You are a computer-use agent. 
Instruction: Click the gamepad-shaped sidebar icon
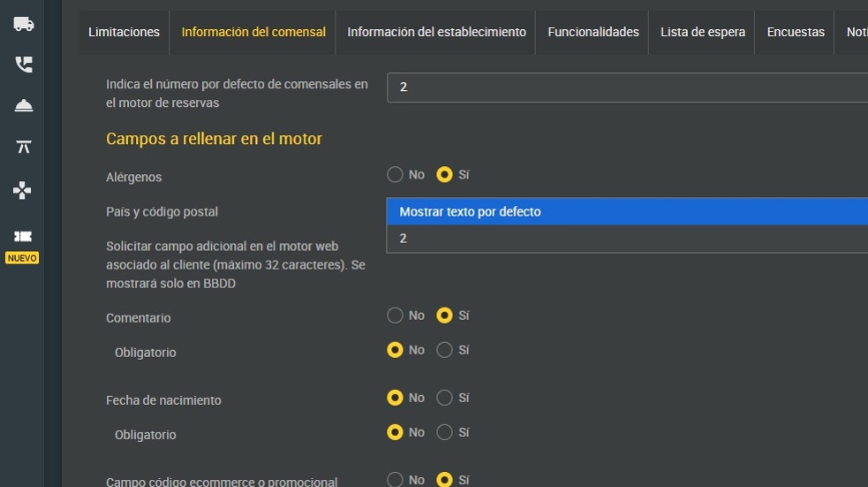tap(24, 190)
